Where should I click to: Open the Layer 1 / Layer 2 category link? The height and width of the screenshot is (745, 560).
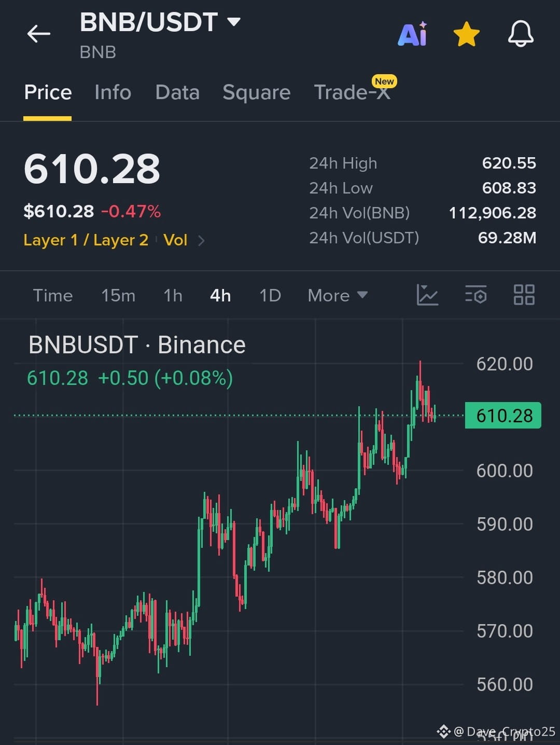pyautogui.click(x=86, y=240)
